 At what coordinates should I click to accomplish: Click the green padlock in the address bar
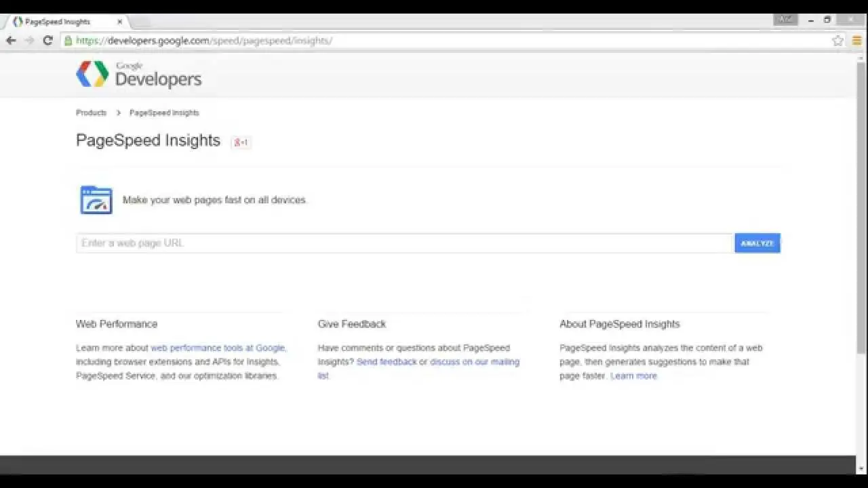68,41
